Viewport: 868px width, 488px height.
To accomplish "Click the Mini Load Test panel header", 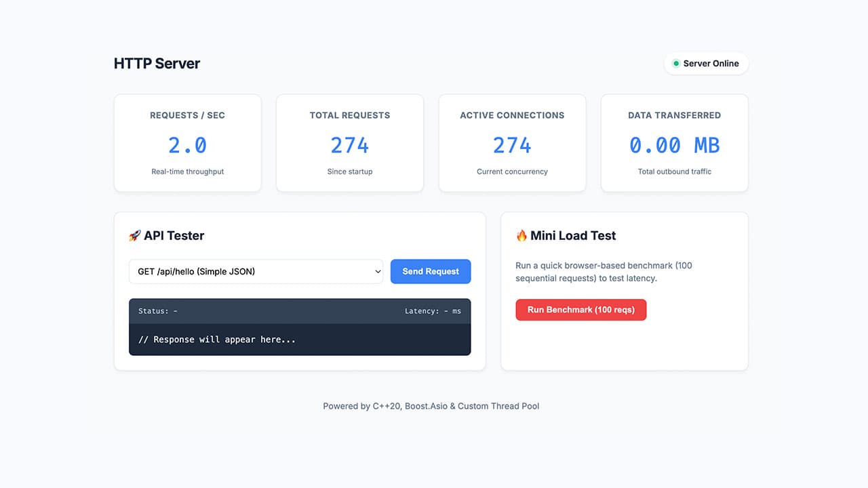I will pos(566,235).
